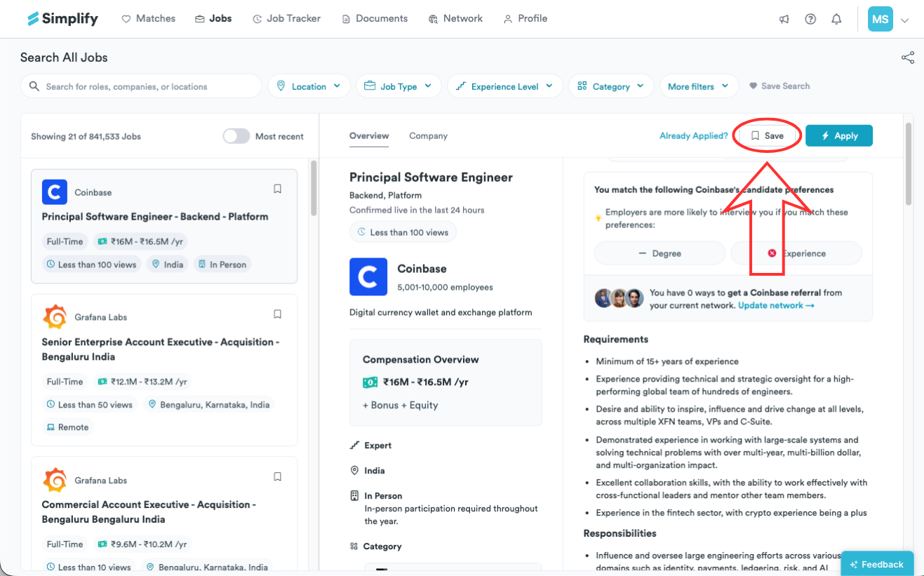Image resolution: width=924 pixels, height=576 pixels.
Task: Open the Documents navigation item
Action: [375, 19]
